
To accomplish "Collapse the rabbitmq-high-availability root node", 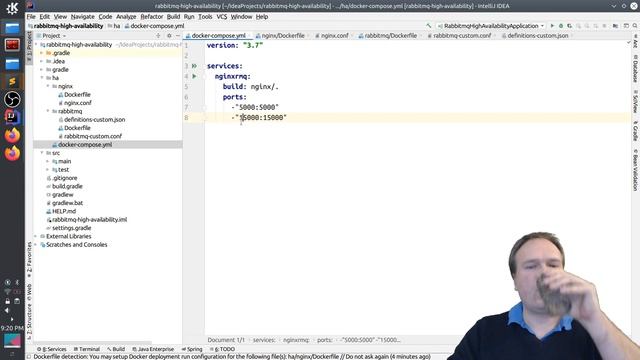I will point(37,44).
